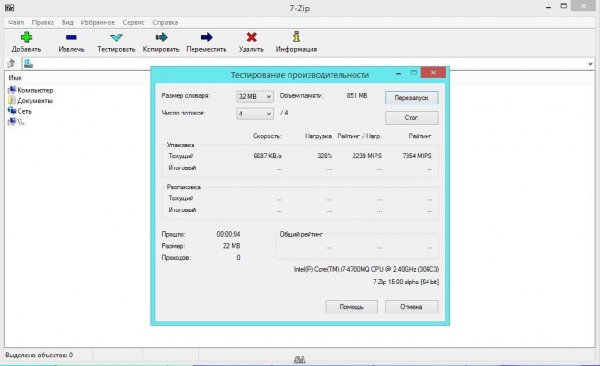
Task: Click the 7-Zip app icon in title bar
Action: pos(9,7)
